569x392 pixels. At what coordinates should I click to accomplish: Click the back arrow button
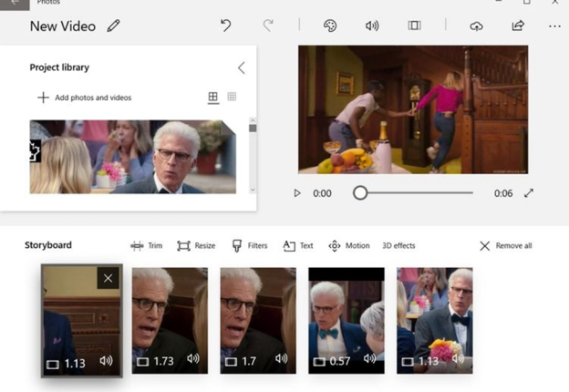(15, 4)
